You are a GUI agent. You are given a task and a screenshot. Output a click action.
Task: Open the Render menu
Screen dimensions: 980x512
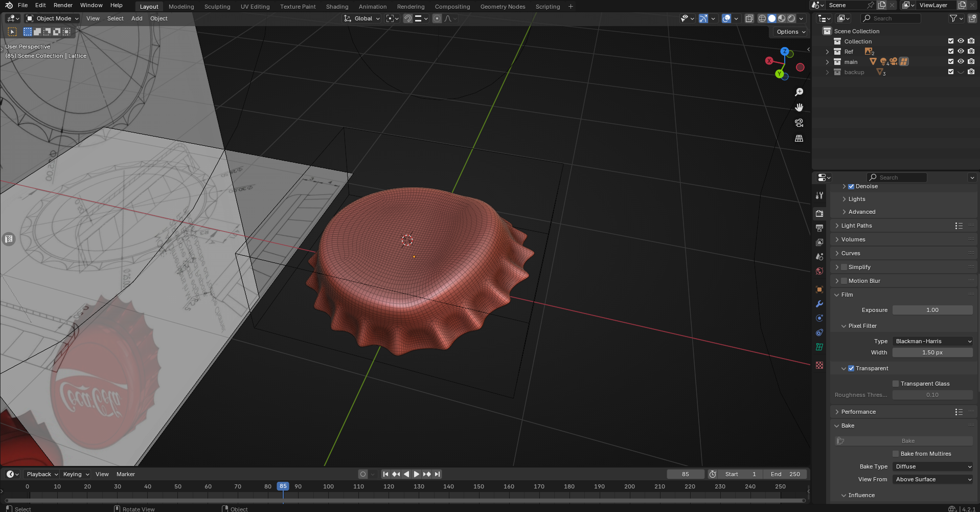tap(63, 5)
